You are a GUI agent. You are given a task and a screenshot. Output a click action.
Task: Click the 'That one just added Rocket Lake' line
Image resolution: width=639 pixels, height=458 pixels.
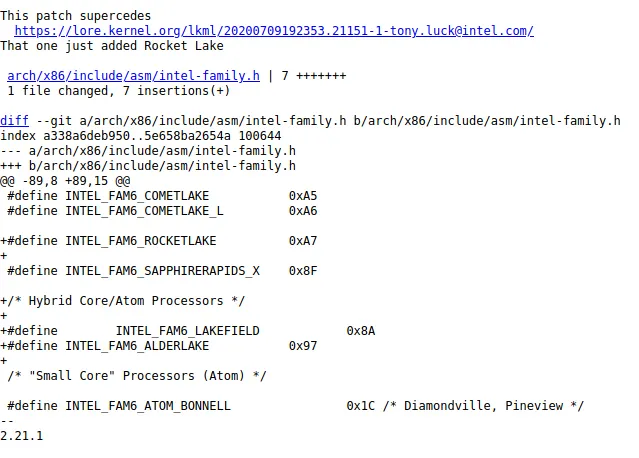coord(112,46)
